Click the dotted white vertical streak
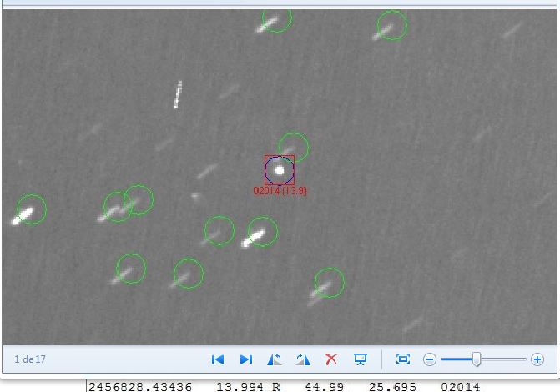This screenshot has width=560, height=392. coord(178,94)
